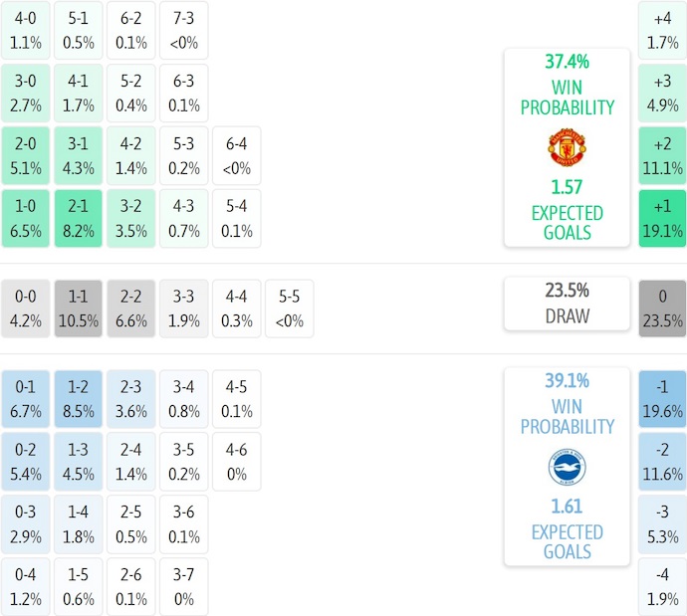Click the Brighton club crest
The height and width of the screenshot is (616, 687).
tap(567, 467)
